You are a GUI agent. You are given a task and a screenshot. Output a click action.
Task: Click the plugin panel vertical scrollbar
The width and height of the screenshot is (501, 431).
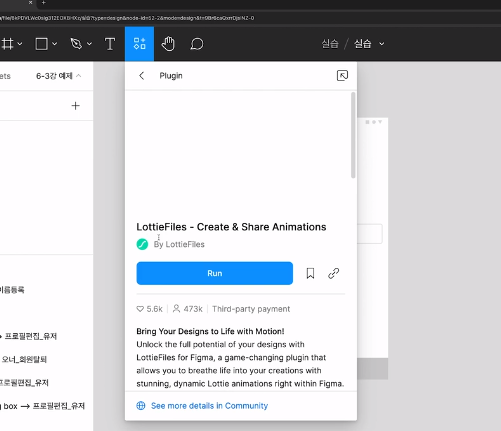coord(353,135)
